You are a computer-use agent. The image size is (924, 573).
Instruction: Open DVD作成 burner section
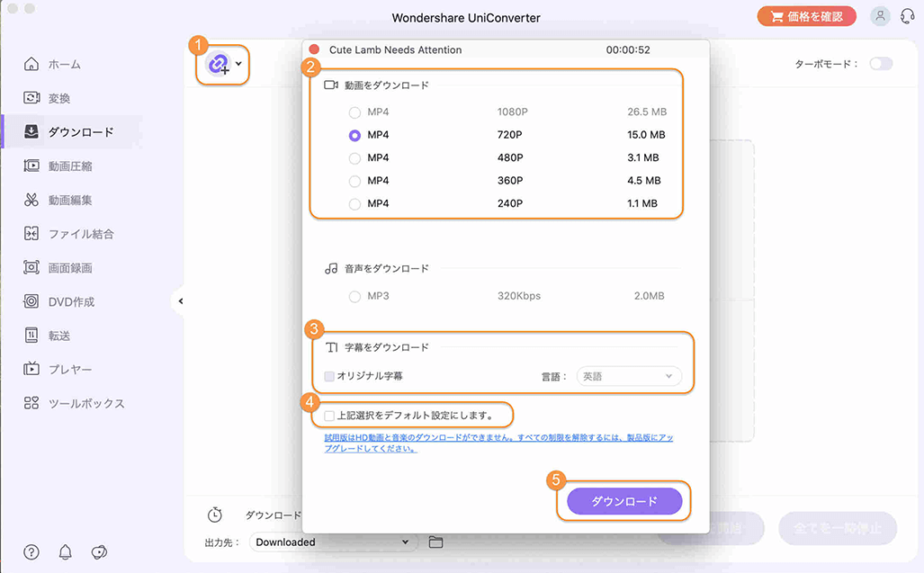point(71,301)
